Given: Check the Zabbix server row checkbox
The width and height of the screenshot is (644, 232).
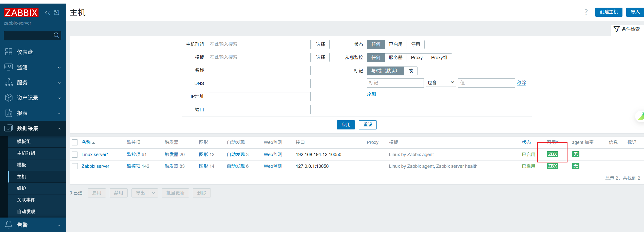Looking at the screenshot, I should coord(75,166).
